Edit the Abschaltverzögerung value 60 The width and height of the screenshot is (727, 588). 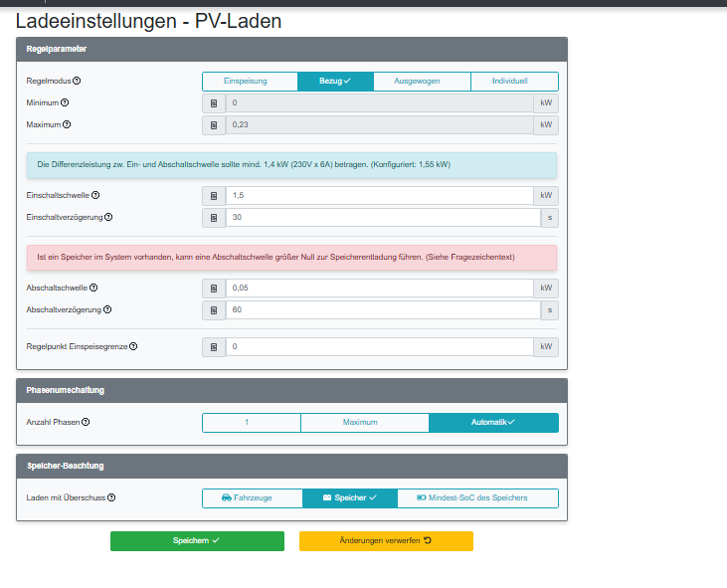[383, 310]
